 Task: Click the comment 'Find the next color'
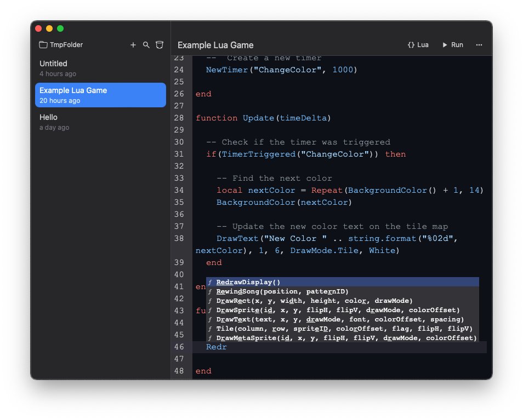tap(274, 178)
